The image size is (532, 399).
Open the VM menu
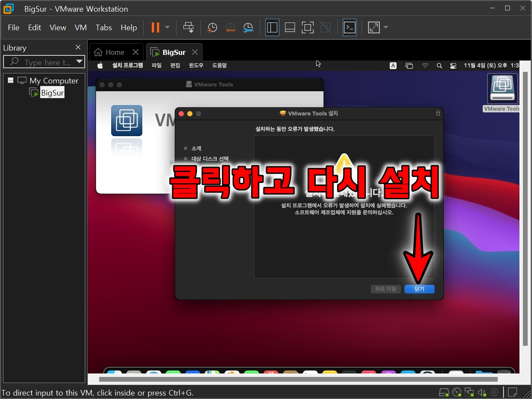(81, 28)
